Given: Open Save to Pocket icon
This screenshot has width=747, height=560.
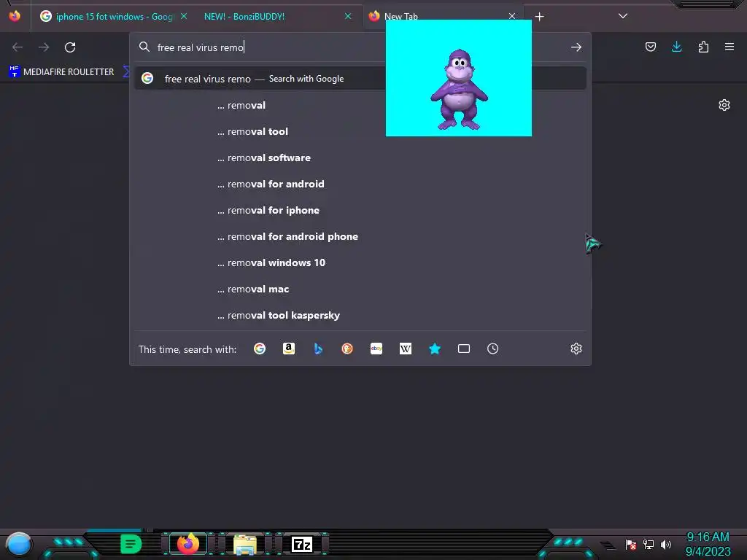Looking at the screenshot, I should point(651,47).
